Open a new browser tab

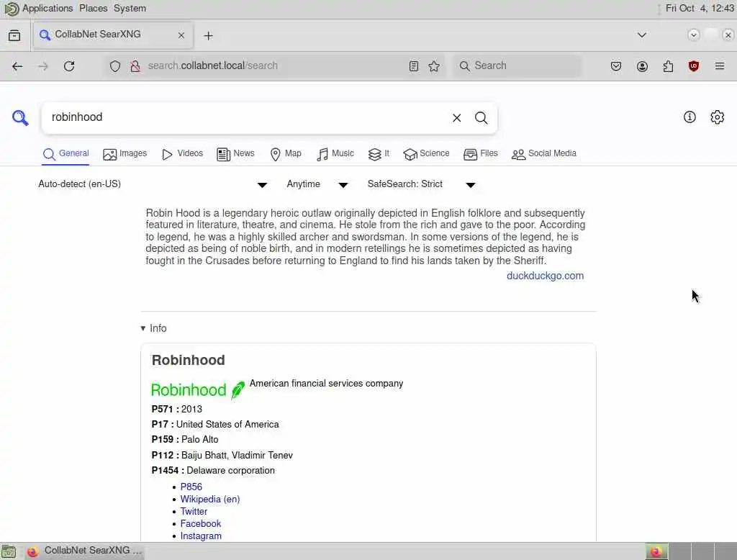[x=208, y=36]
